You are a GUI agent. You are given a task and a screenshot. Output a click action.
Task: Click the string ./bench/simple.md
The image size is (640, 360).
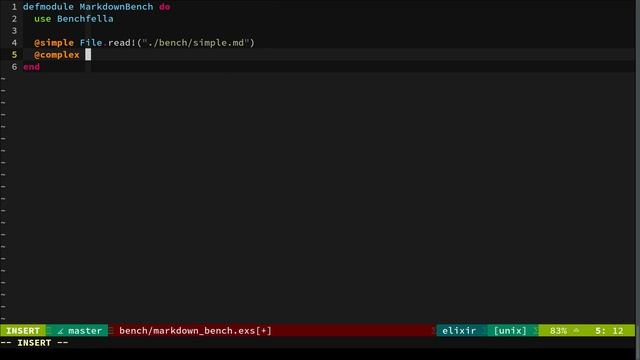(196, 43)
